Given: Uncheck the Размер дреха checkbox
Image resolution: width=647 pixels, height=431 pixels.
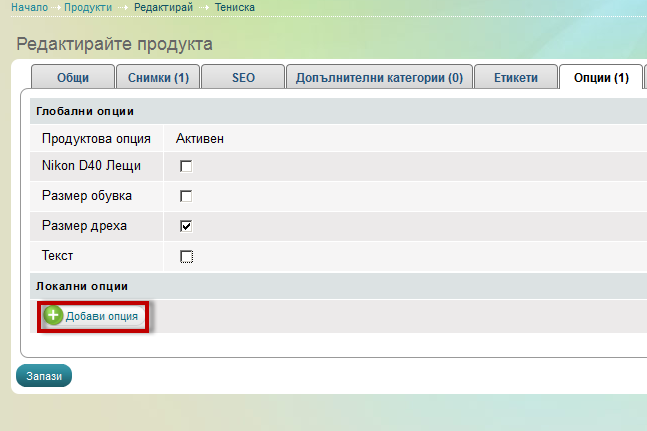Looking at the screenshot, I should click(186, 226).
